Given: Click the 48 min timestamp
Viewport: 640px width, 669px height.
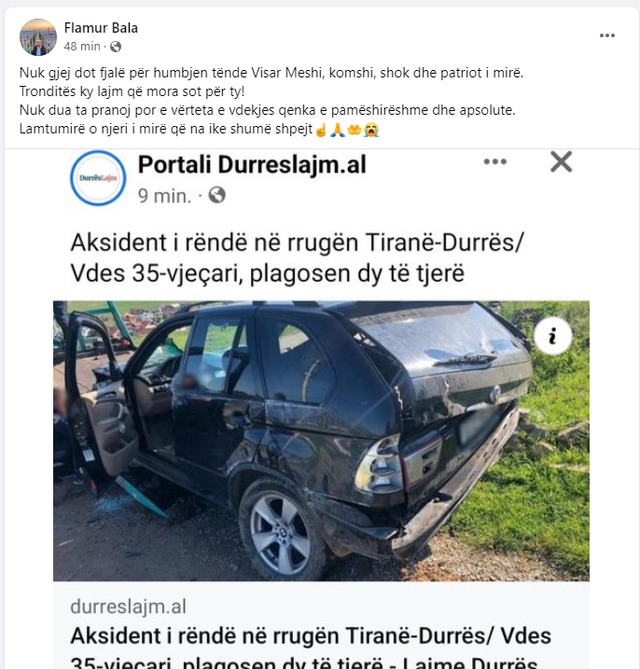Looking at the screenshot, I should (82, 46).
